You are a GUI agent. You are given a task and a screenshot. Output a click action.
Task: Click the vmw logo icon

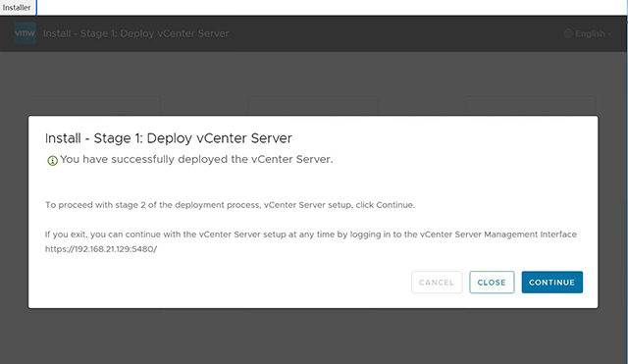25,33
